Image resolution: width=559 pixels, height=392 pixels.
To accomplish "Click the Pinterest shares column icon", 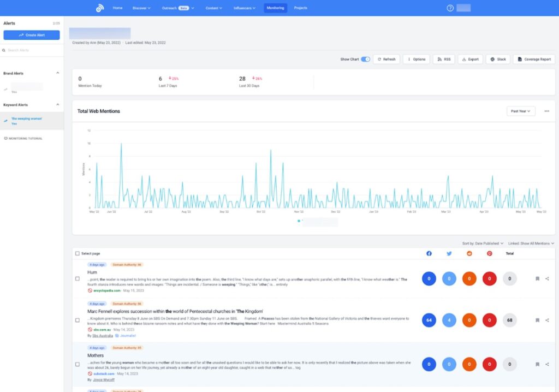I will point(489,253).
